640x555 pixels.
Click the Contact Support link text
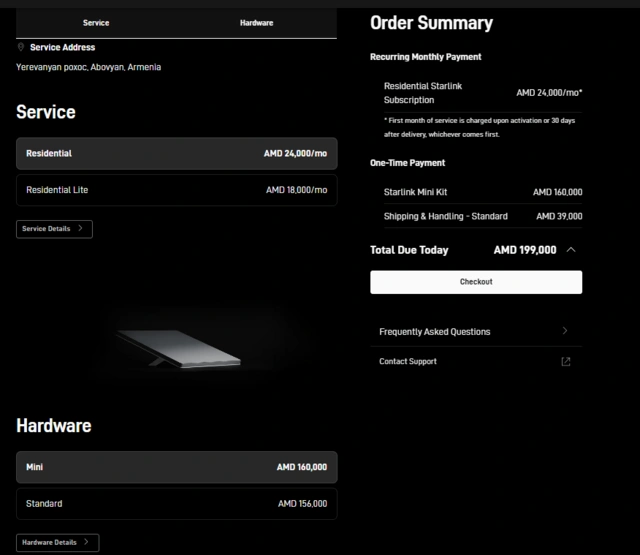[408, 361]
